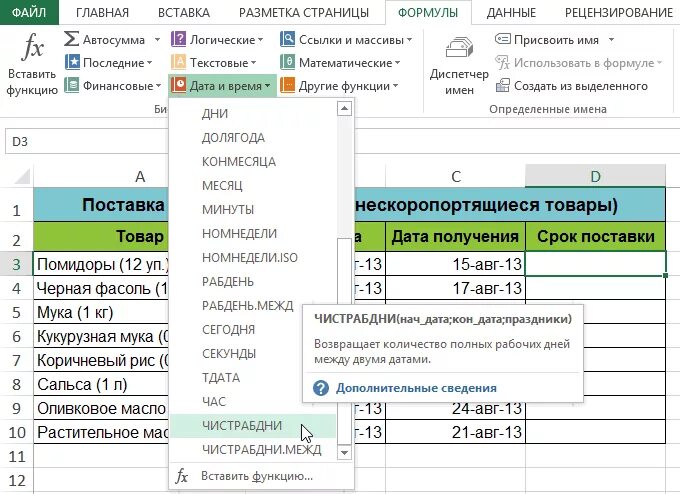Click the Другие функции book icon
The height and width of the screenshot is (494, 680).
(x=288, y=85)
